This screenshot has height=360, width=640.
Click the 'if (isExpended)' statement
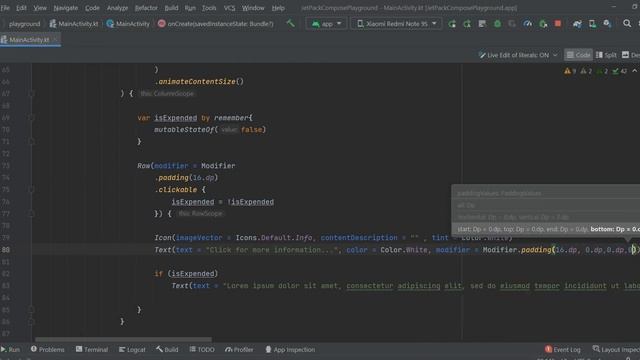click(x=186, y=273)
